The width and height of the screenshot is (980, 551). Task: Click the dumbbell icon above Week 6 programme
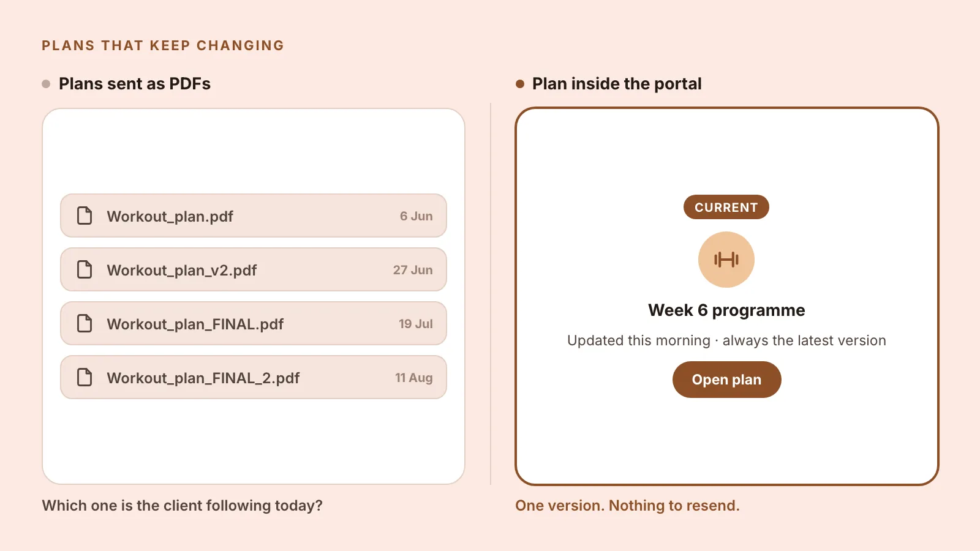726,260
